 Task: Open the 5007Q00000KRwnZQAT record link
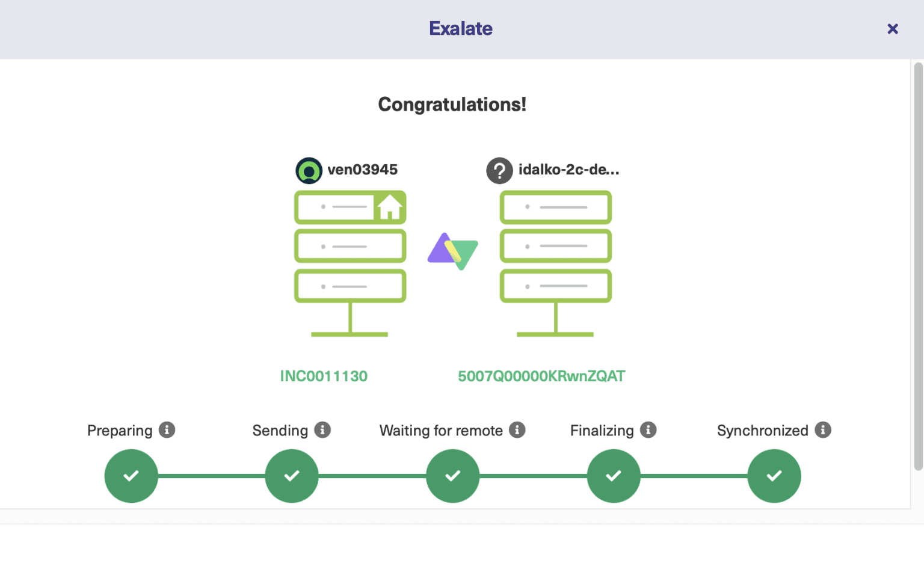point(541,375)
